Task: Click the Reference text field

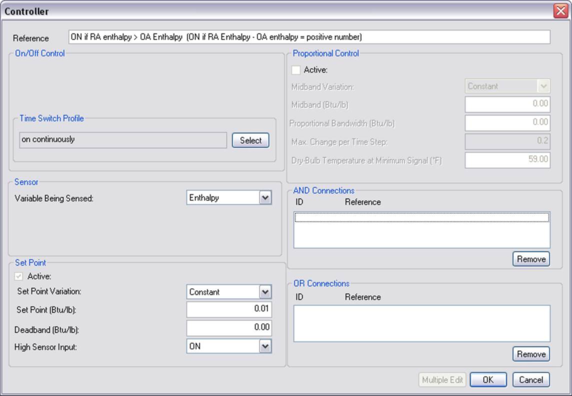Action: tap(309, 37)
